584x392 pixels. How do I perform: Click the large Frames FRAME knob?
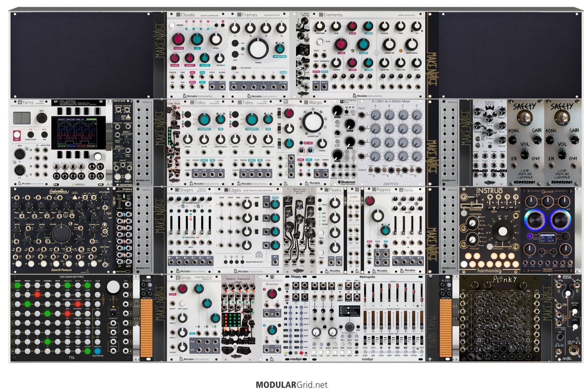pyautogui.click(x=258, y=49)
